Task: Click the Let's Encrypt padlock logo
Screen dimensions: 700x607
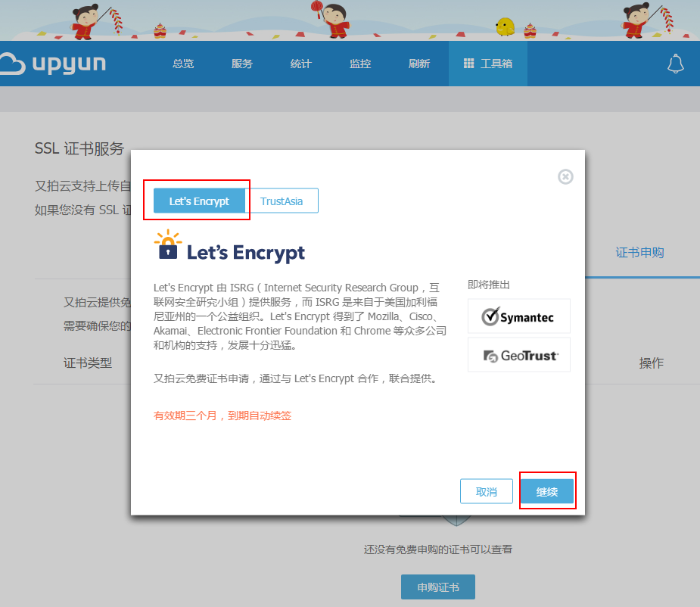Action: click(x=167, y=246)
